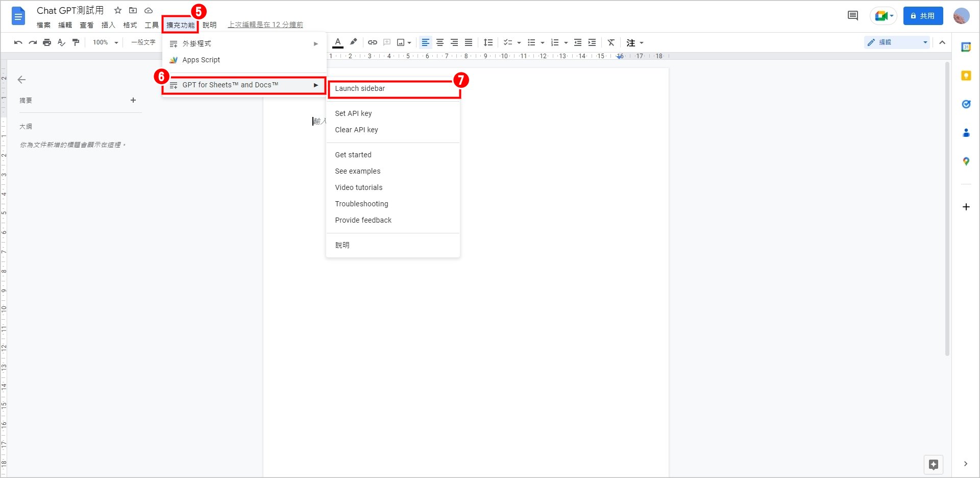The height and width of the screenshot is (478, 980).
Task: Expand the numbered list options arrow
Action: click(566, 43)
